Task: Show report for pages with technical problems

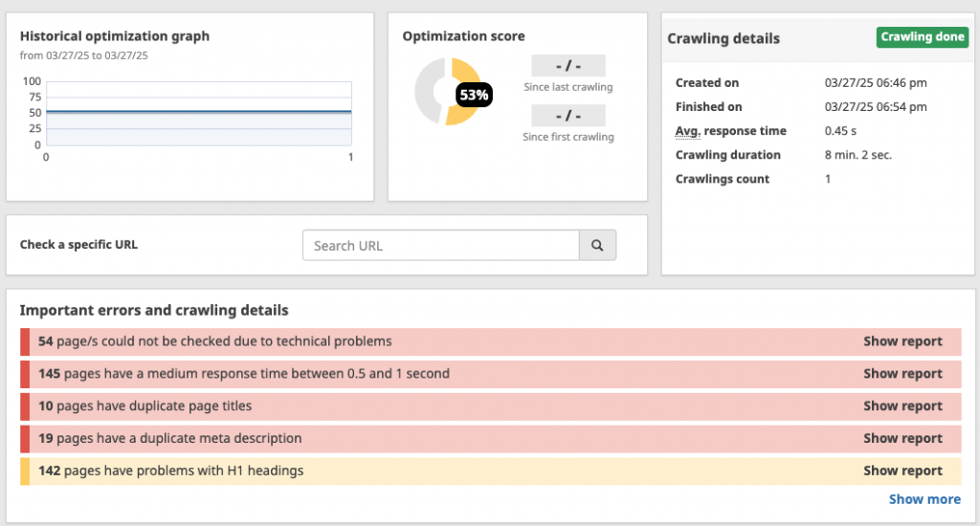Action: [902, 341]
